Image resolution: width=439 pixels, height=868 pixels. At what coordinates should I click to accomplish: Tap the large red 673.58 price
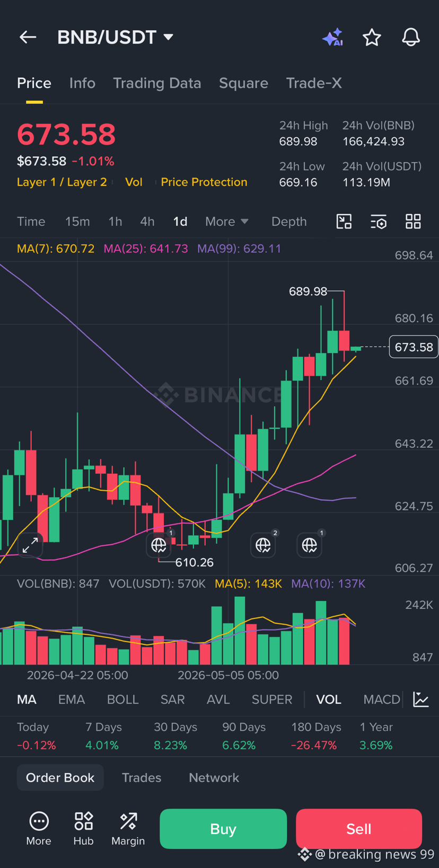pyautogui.click(x=66, y=134)
